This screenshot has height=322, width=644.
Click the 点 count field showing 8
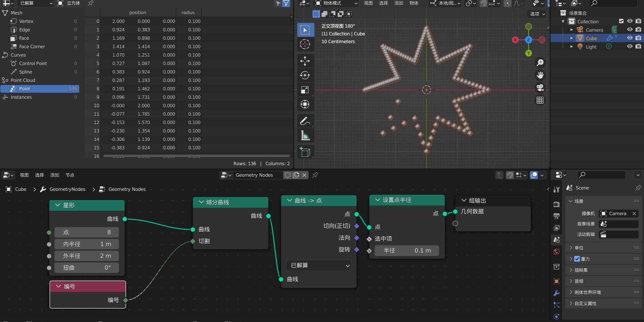pyautogui.click(x=87, y=232)
